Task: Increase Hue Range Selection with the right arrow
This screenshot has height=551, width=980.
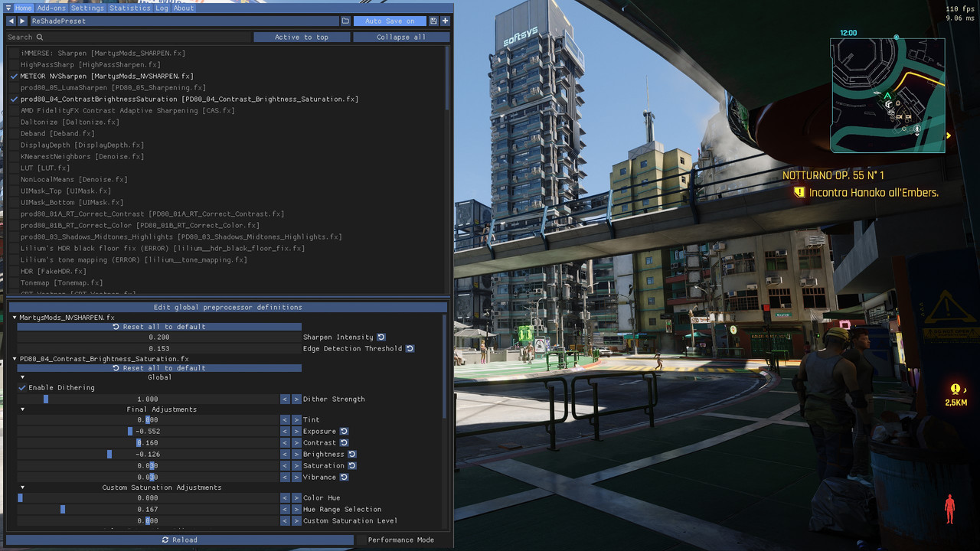Action: pos(296,510)
